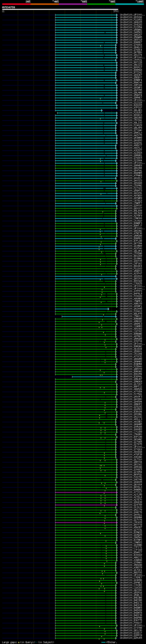Click hit label UniRef100_O22329

pos(131,103)
